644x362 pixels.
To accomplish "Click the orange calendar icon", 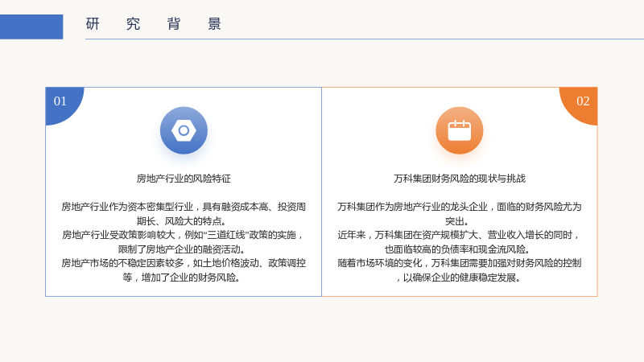I will click(459, 130).
